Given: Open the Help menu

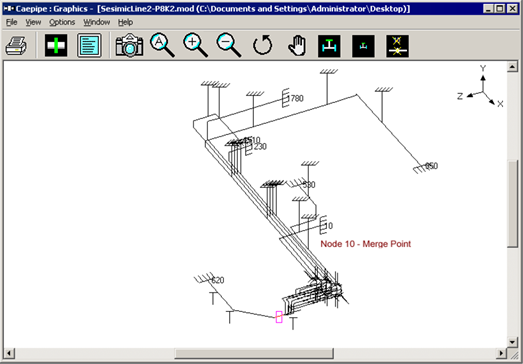Looking at the screenshot, I should pos(125,22).
